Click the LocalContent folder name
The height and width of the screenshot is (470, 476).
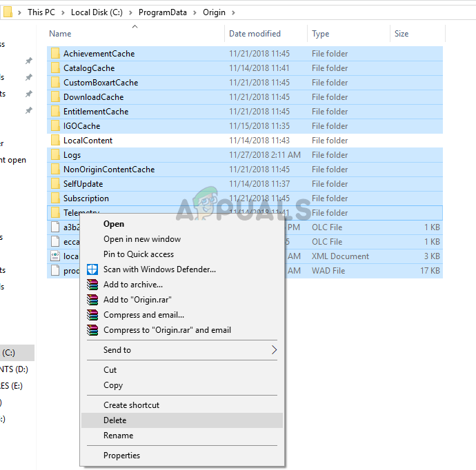(88, 141)
